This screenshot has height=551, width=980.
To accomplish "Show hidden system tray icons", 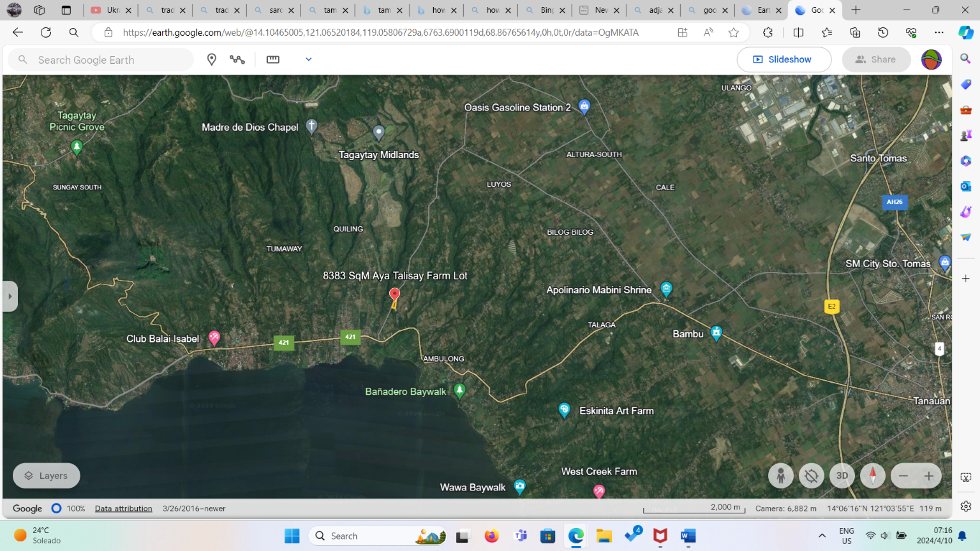I will (x=822, y=536).
